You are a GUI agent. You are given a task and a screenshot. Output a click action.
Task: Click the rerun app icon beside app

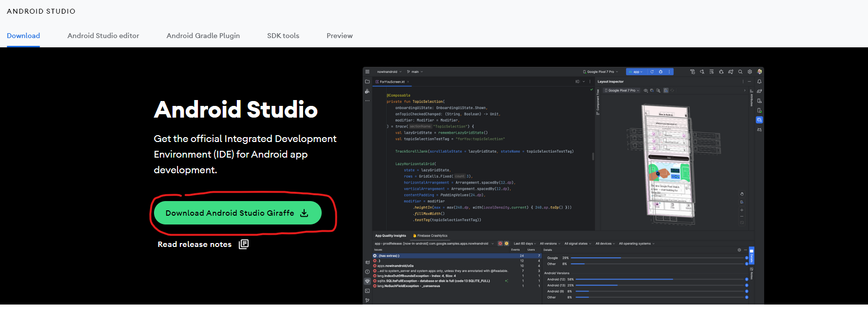click(652, 72)
